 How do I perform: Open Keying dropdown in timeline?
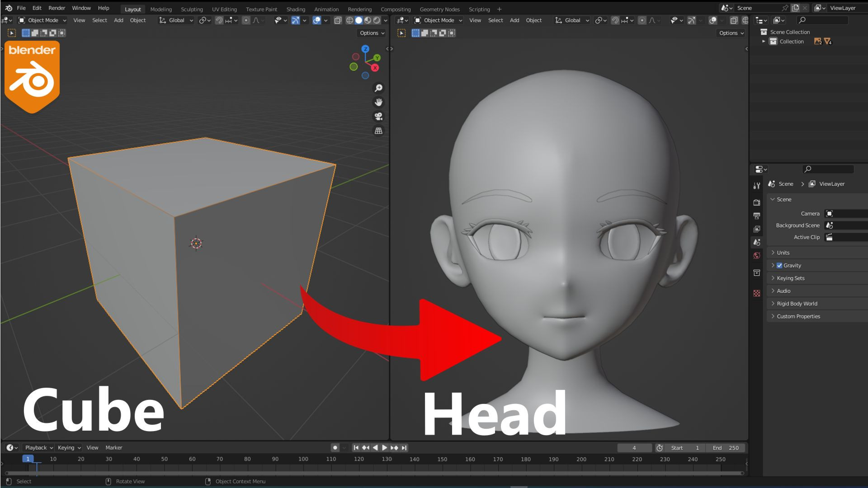coord(69,448)
